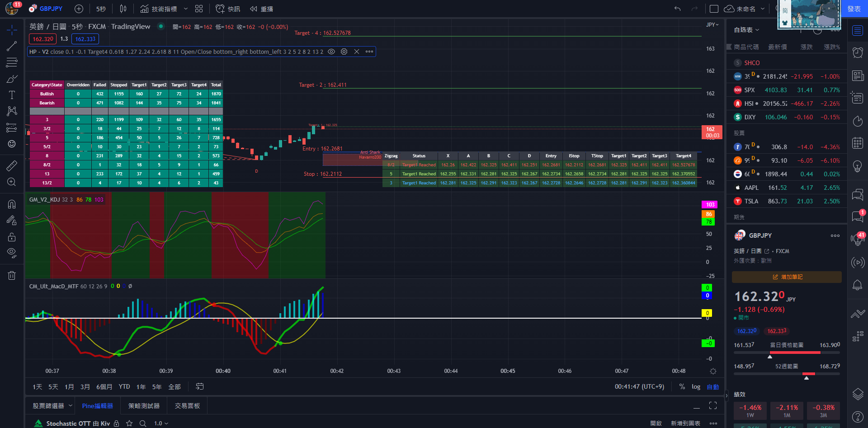The width and height of the screenshot is (868, 428).
Task: Open the public chats panel
Action: 858,195
